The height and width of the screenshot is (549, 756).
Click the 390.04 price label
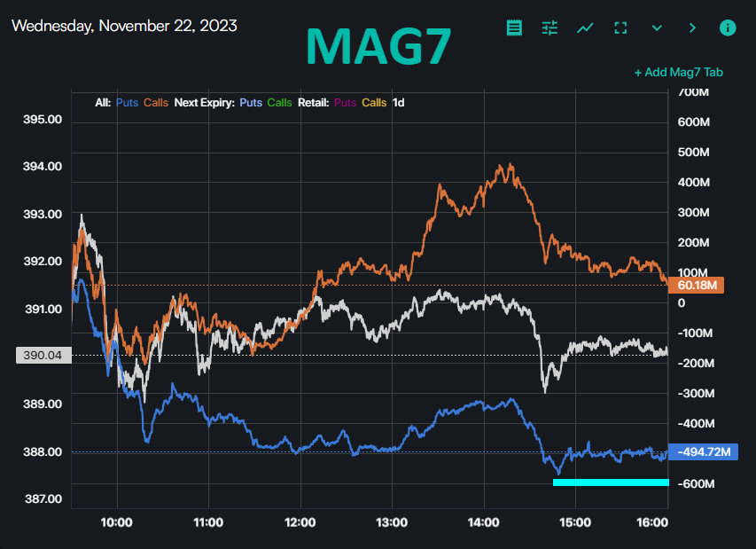[43, 356]
